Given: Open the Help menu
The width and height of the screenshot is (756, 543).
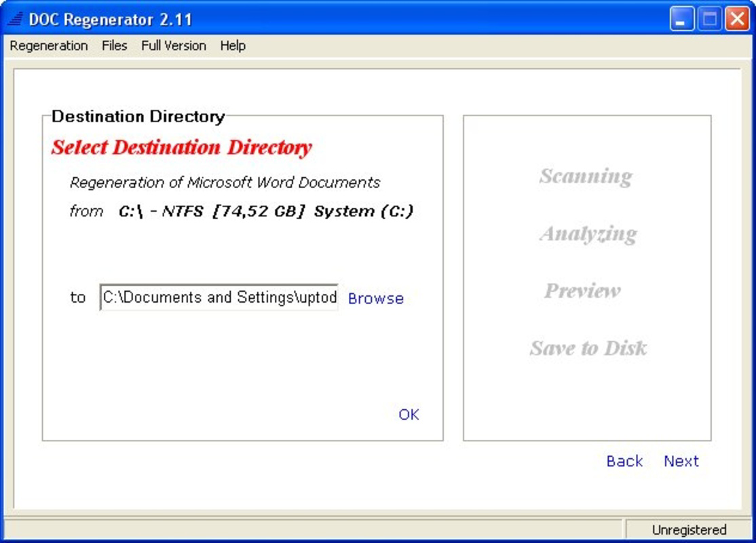Looking at the screenshot, I should pos(231,45).
